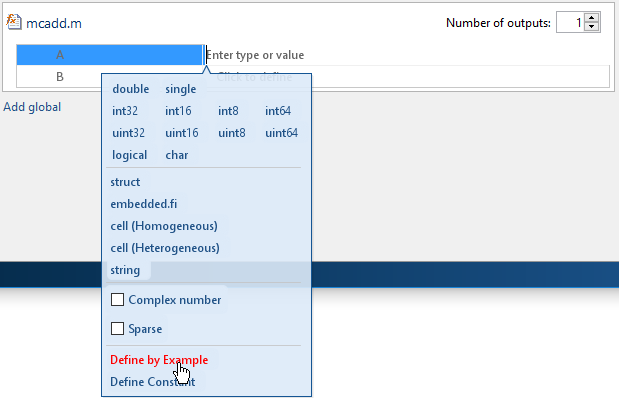Enable the Complex number checkbox
Viewport: 619px width, 401px height.
(117, 300)
